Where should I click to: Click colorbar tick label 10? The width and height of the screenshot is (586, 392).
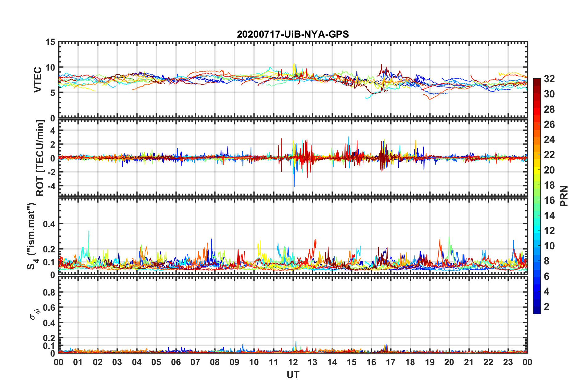pyautogui.click(x=549, y=246)
